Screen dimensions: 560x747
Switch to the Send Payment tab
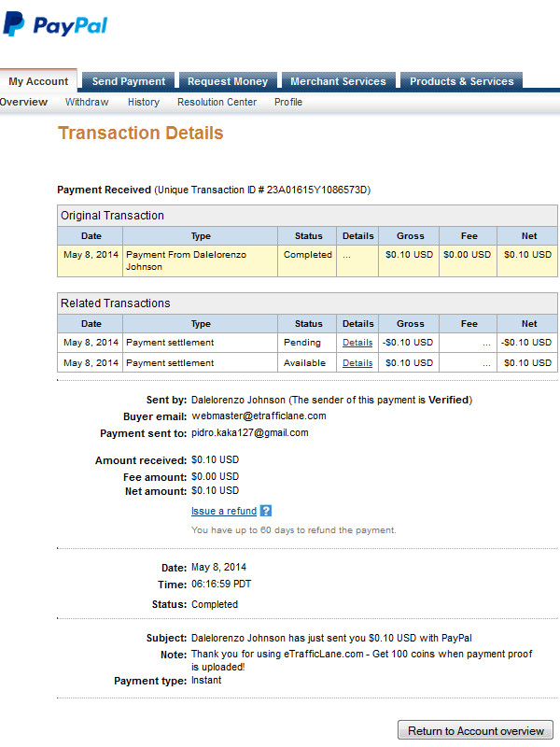[129, 81]
